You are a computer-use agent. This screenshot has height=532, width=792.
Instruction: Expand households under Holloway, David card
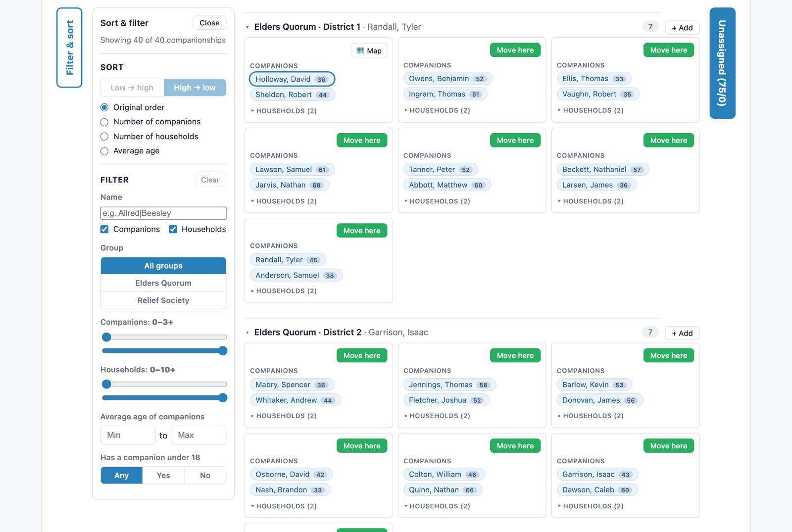[x=284, y=111]
